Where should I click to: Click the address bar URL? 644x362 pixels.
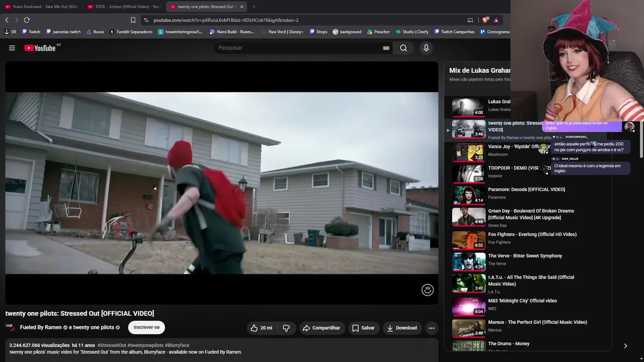[226, 20]
